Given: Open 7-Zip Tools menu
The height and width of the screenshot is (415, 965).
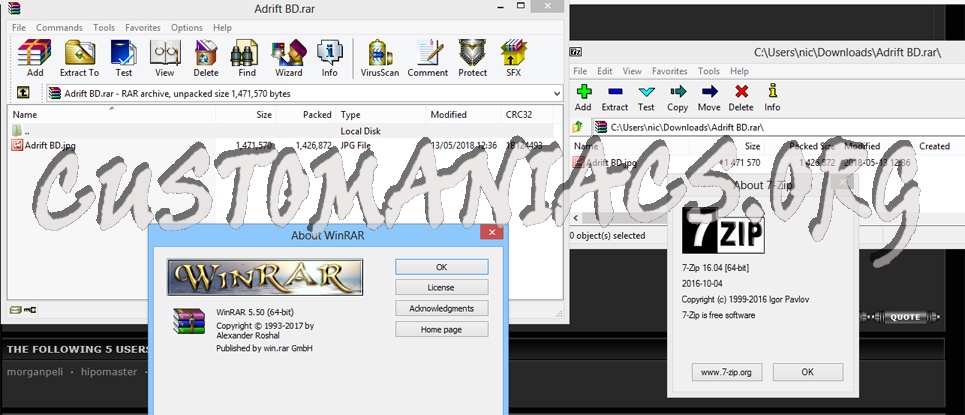Looking at the screenshot, I should coord(709,71).
